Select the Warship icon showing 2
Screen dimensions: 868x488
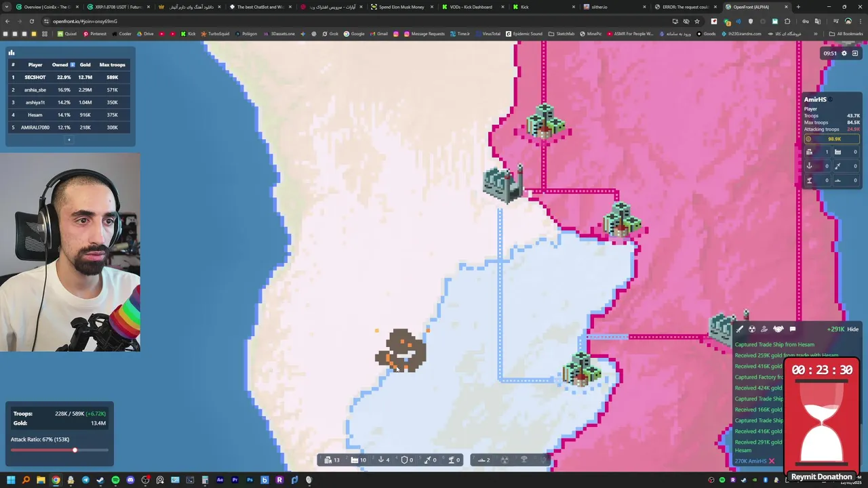click(x=484, y=460)
